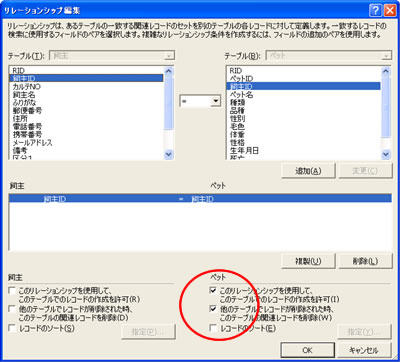Uncheck related record deletion (W) for ペット
Viewport: 400px width, 362px height.
[213, 309]
